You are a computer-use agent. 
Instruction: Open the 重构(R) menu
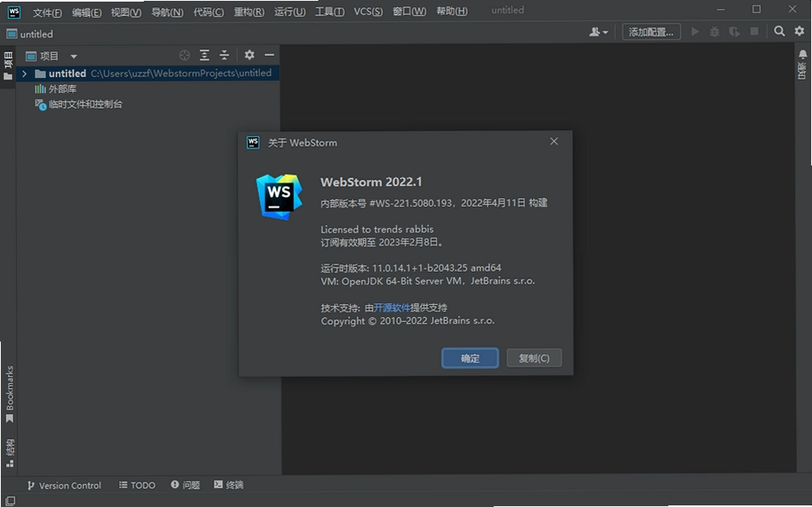coord(249,12)
